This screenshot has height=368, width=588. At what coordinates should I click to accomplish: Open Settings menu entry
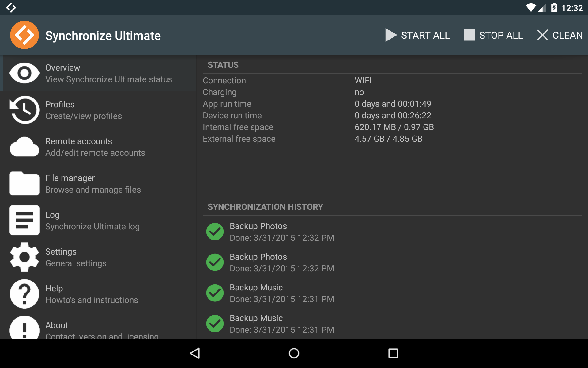coord(98,257)
